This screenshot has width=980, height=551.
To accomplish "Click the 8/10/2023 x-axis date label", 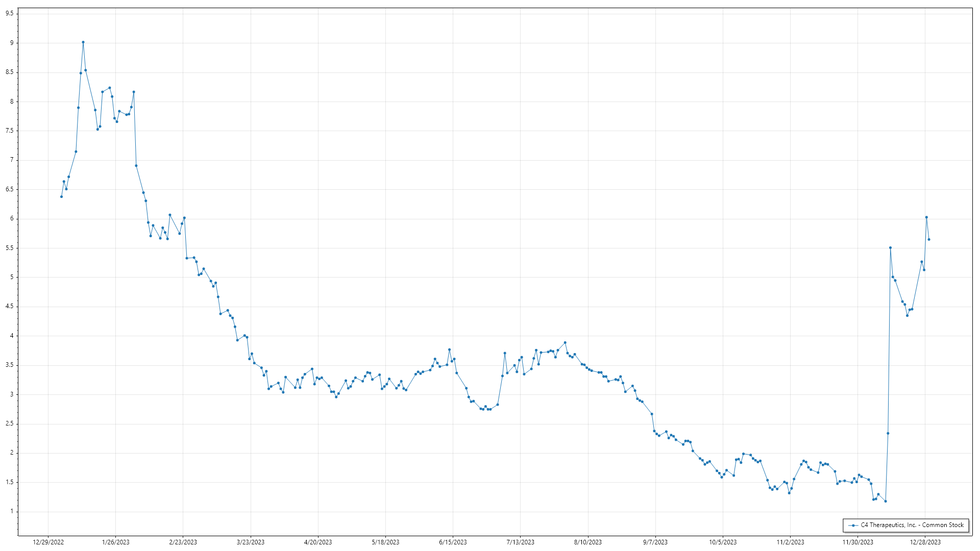I will [x=588, y=542].
